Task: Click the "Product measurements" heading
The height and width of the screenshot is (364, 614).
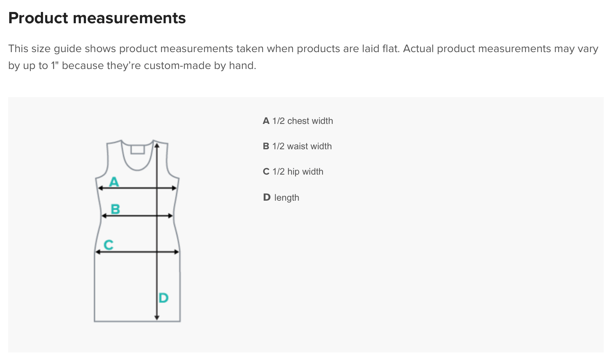Action: (x=97, y=18)
